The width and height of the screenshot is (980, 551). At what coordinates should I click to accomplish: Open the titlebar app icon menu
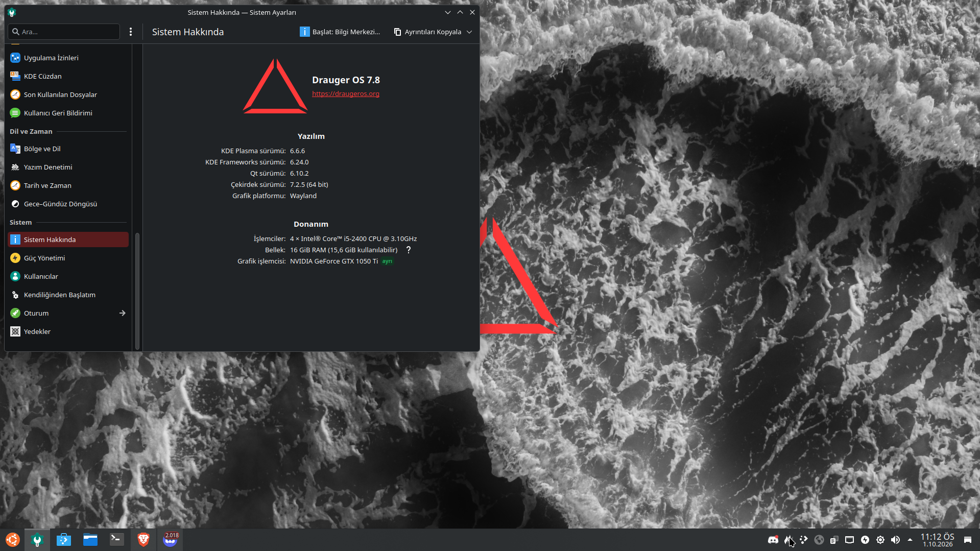pos(12,12)
